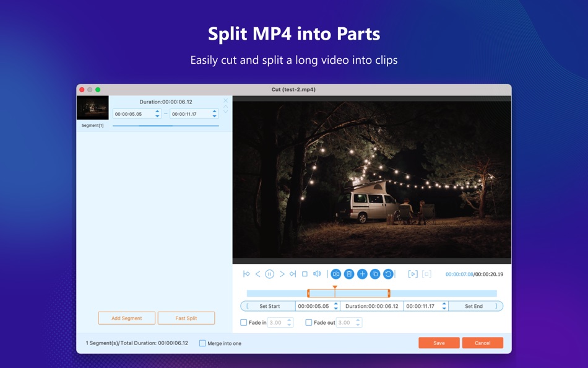Play the selected segment in brackets
This screenshot has height=368, width=588.
[412, 274]
